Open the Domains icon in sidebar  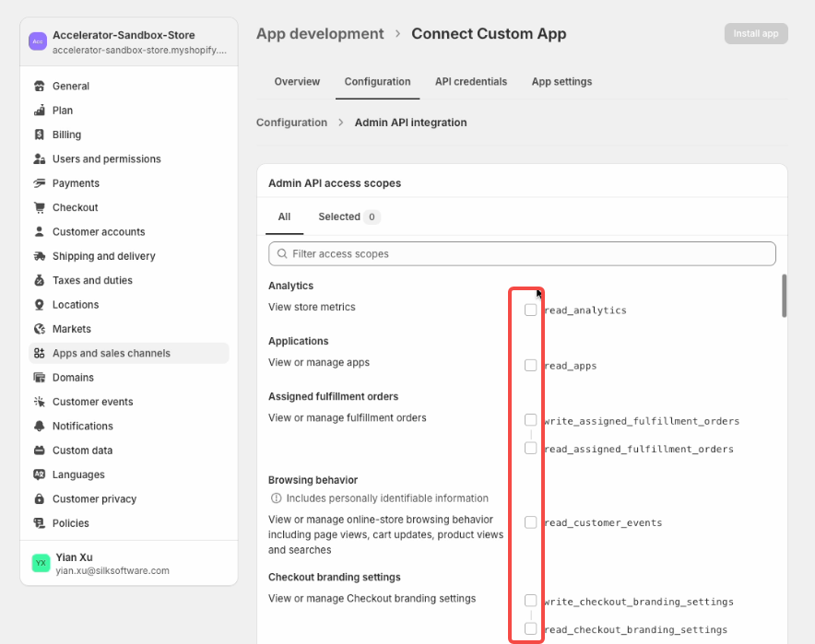[x=39, y=378]
